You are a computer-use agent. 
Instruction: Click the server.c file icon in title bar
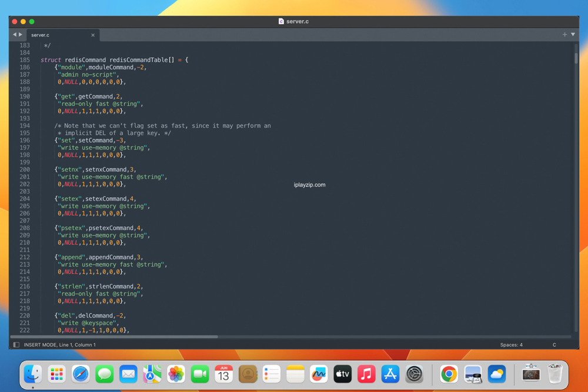click(281, 21)
